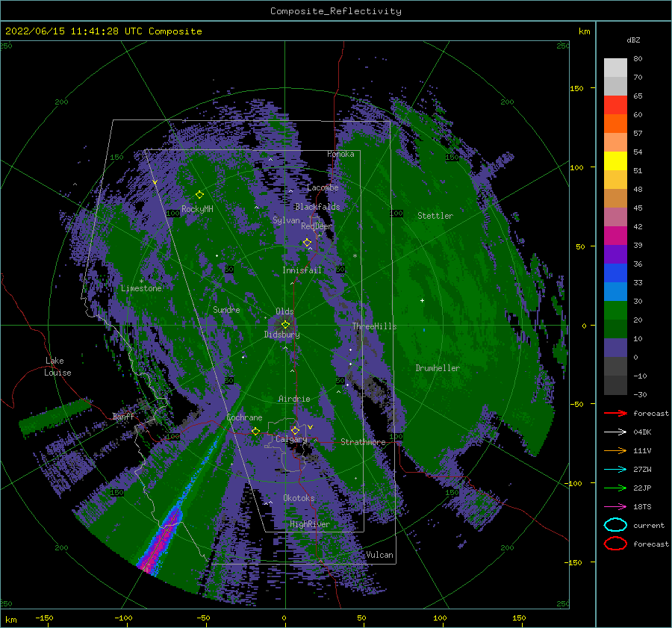Click the Banff town label

click(x=123, y=417)
